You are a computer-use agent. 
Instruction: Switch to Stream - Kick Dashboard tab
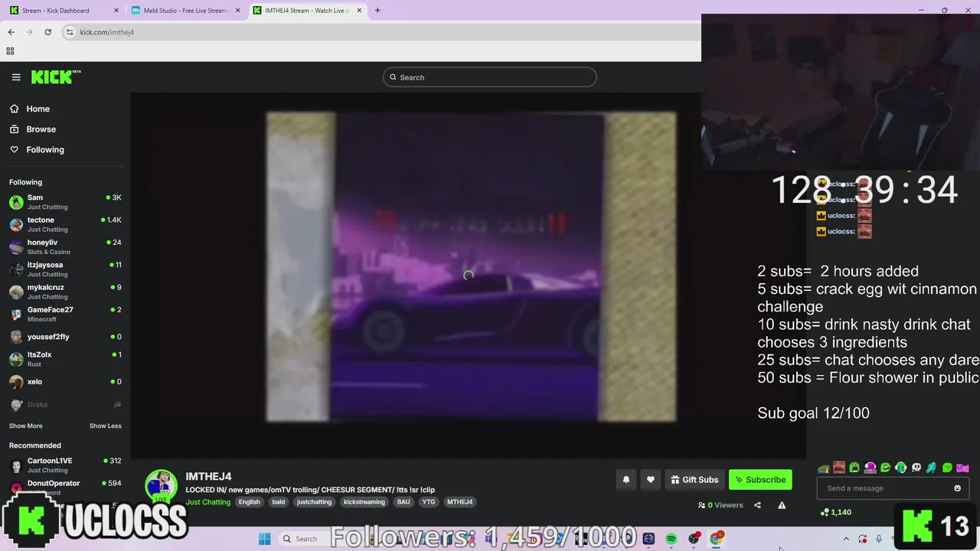(65, 11)
